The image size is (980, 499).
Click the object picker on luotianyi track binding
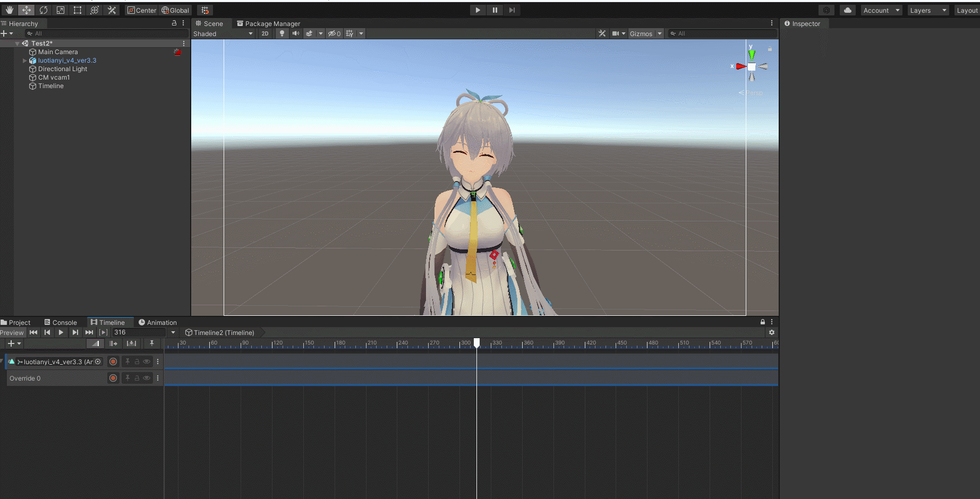(98, 362)
